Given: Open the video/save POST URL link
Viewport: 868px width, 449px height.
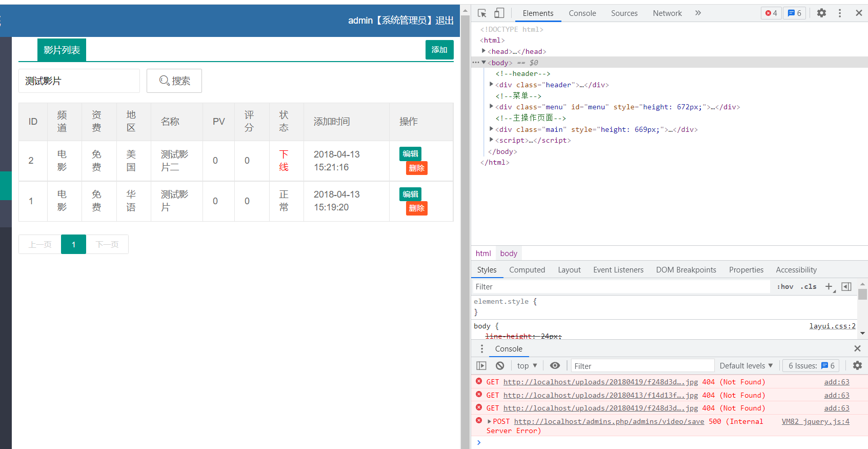Looking at the screenshot, I should click(x=609, y=422).
